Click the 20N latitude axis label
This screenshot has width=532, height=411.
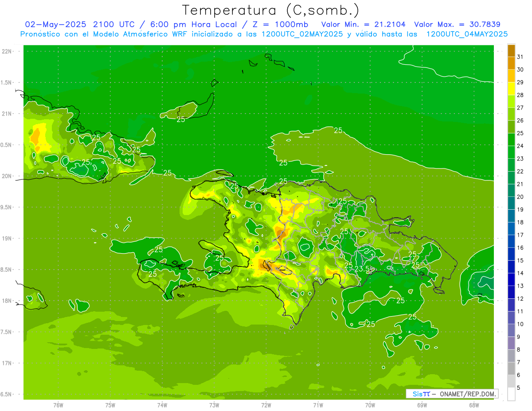pyautogui.click(x=7, y=176)
